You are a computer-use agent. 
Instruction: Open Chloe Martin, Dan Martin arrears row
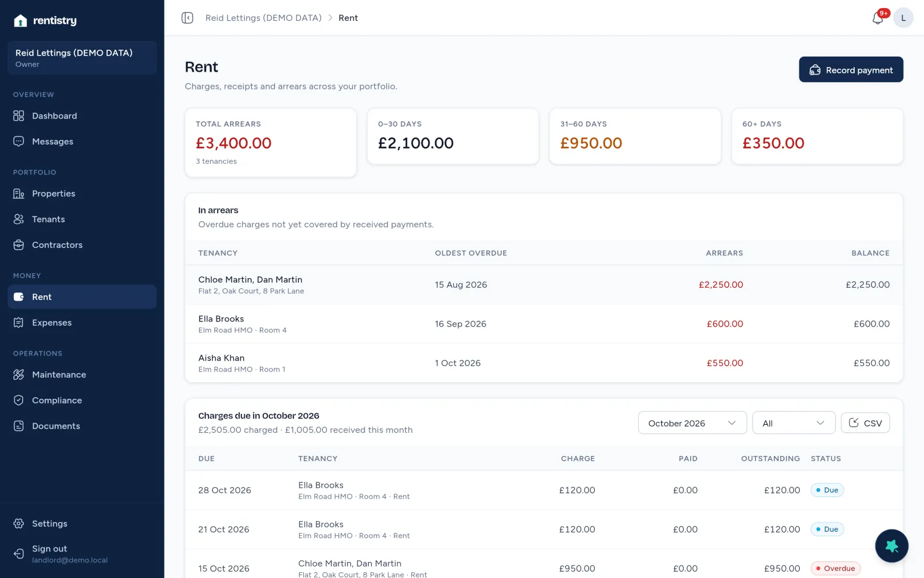543,285
